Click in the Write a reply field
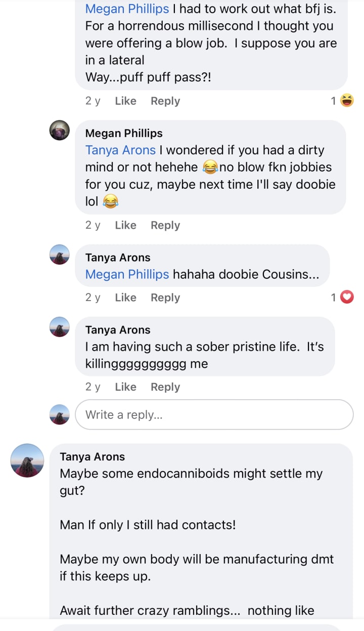364x631 pixels. pyautogui.click(x=214, y=415)
